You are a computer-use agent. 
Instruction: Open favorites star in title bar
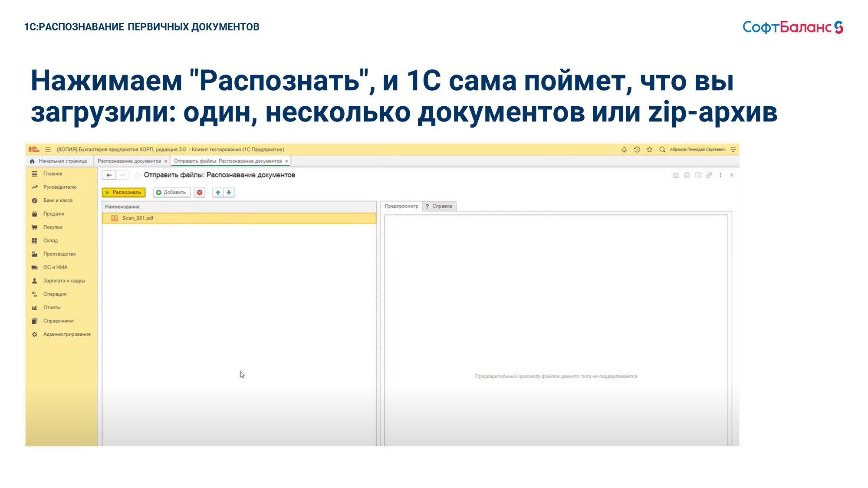click(x=649, y=149)
